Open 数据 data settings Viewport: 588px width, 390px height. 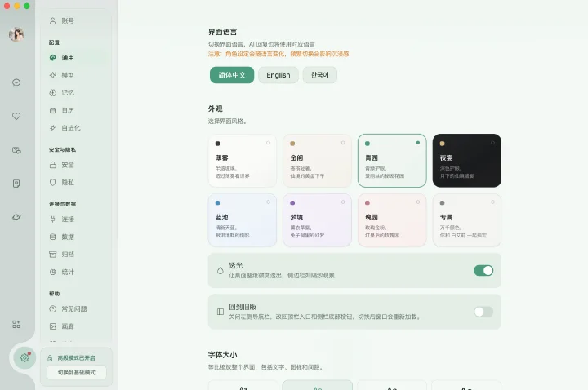pos(77,237)
